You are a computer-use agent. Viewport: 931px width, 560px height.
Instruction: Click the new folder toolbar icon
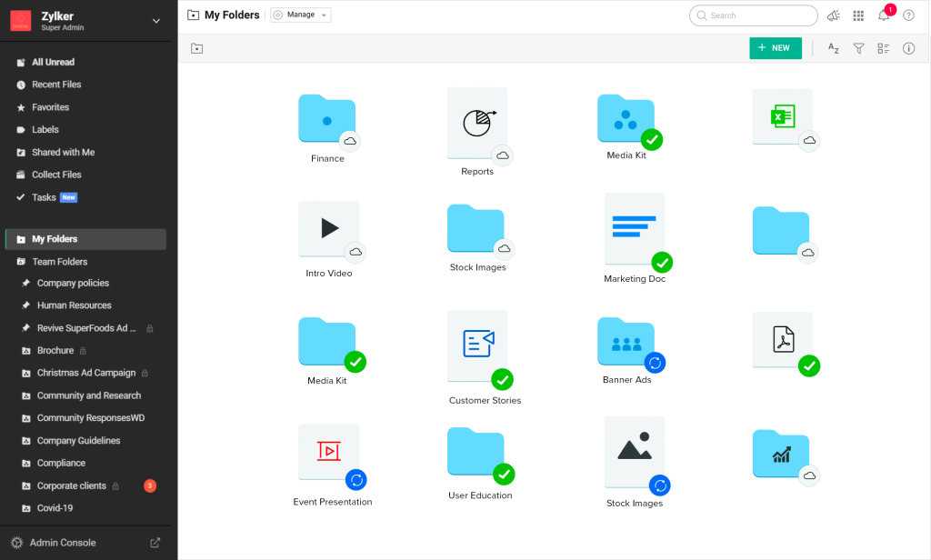click(x=196, y=48)
